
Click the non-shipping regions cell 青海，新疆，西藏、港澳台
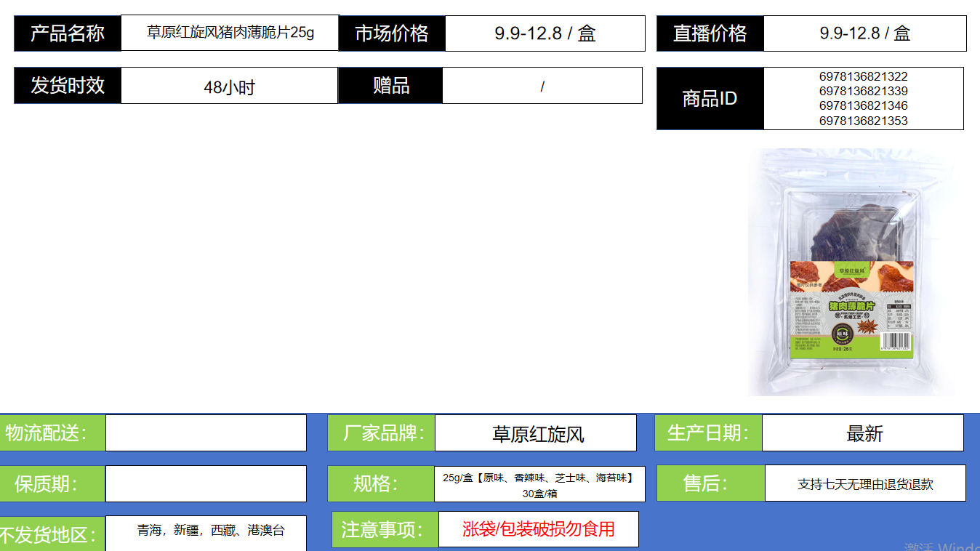pos(210,531)
